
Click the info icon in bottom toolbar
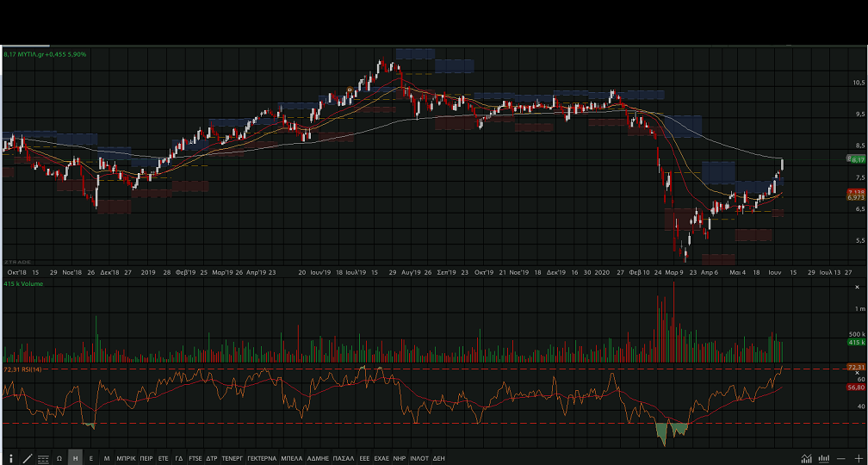(x=11, y=459)
